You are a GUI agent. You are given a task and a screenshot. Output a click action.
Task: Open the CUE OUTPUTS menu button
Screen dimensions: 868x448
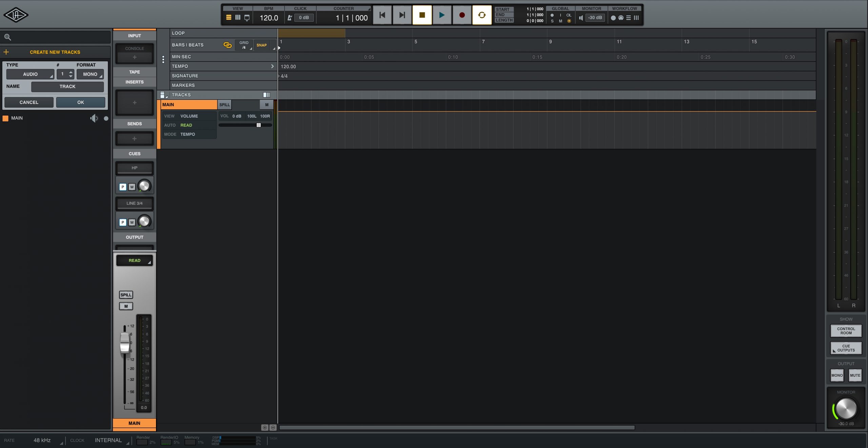pyautogui.click(x=846, y=348)
